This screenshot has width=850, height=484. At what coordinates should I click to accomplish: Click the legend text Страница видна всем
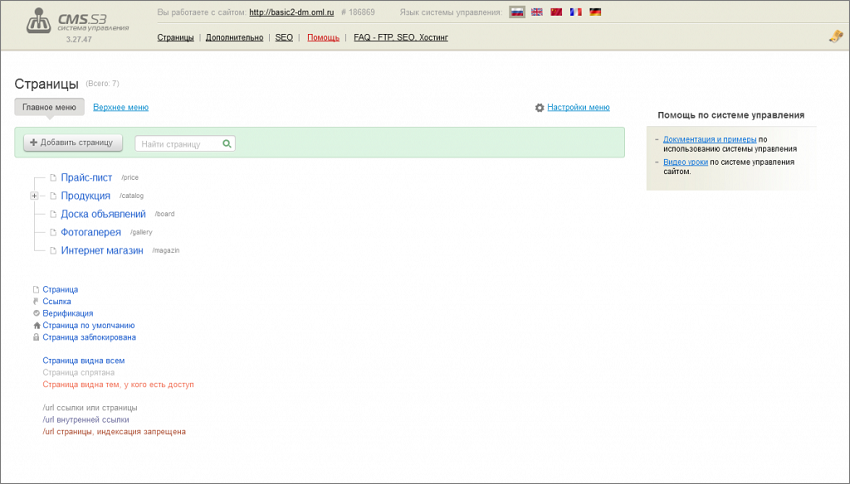pyautogui.click(x=83, y=360)
